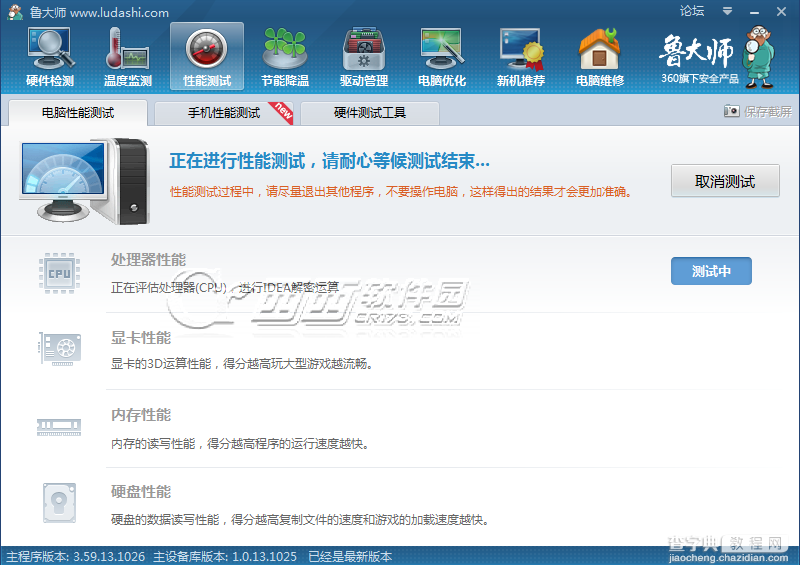This screenshot has width=800, height=565.
Task: Click the graphics card icon for 显卡性能
Action: pyautogui.click(x=60, y=349)
